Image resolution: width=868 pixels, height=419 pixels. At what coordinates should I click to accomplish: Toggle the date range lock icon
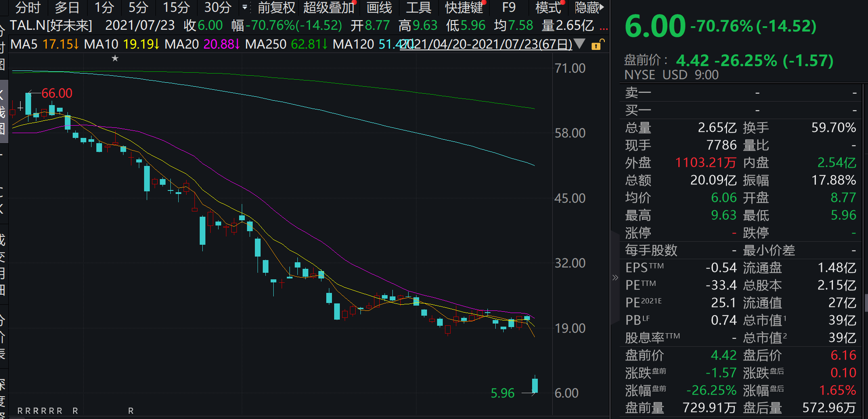point(597,44)
